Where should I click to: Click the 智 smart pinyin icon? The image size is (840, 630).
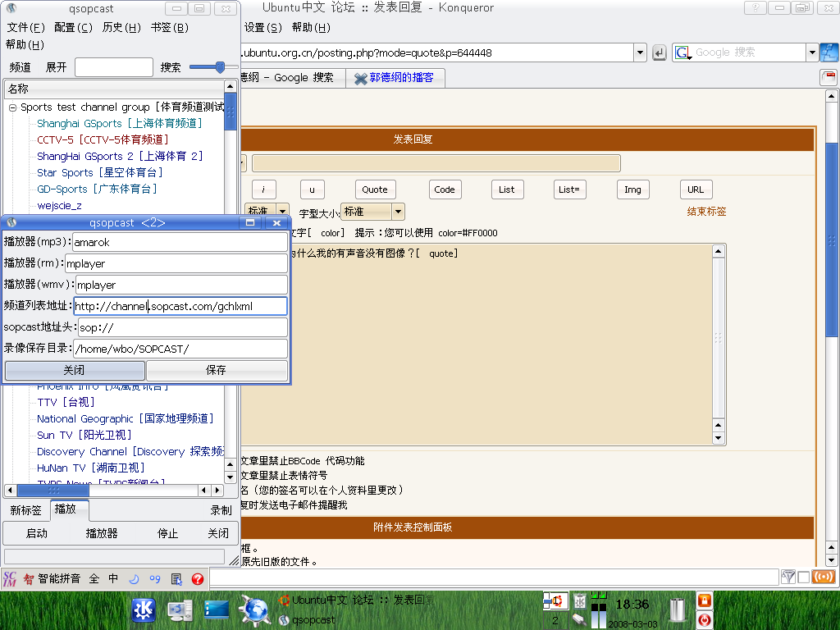[x=29, y=578]
